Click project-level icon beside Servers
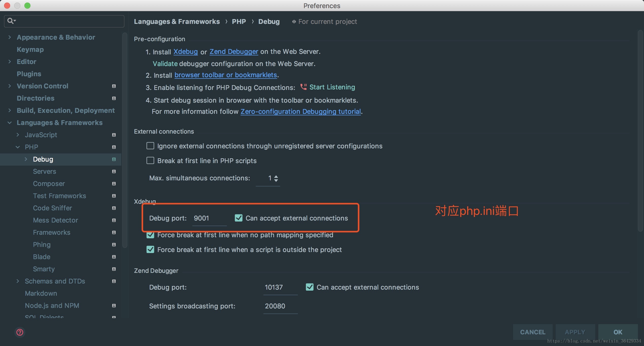The image size is (644, 346). point(114,171)
